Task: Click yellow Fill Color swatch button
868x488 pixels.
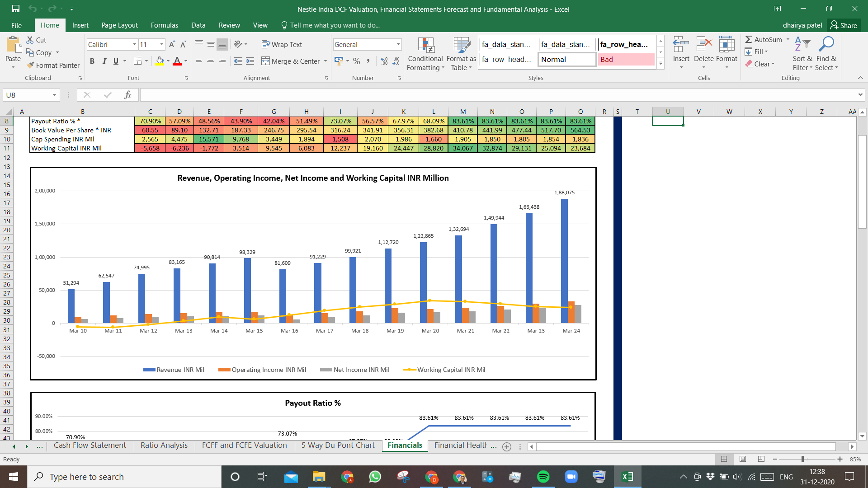Action: tap(160, 61)
